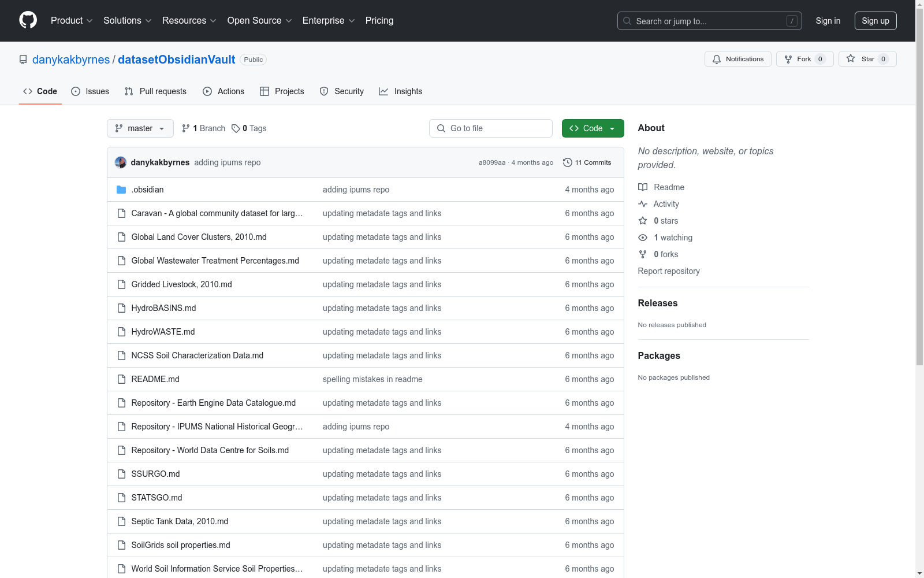
Task: Fork the repository using Fork button
Action: pos(805,59)
